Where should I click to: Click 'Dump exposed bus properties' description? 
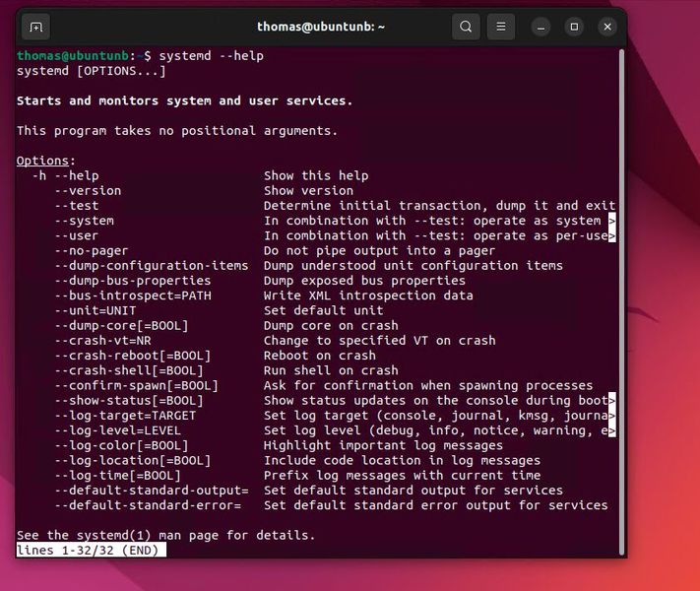pyautogui.click(x=364, y=281)
